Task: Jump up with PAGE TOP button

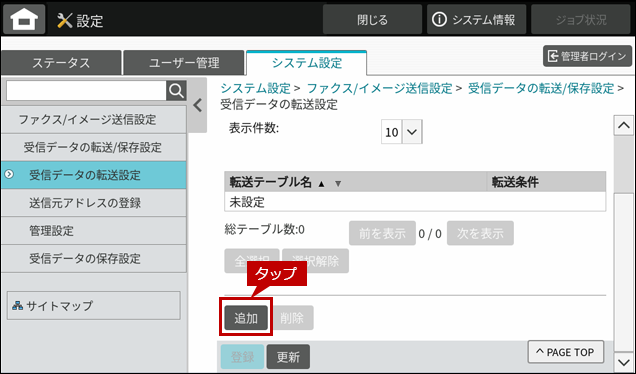Action: [565, 352]
